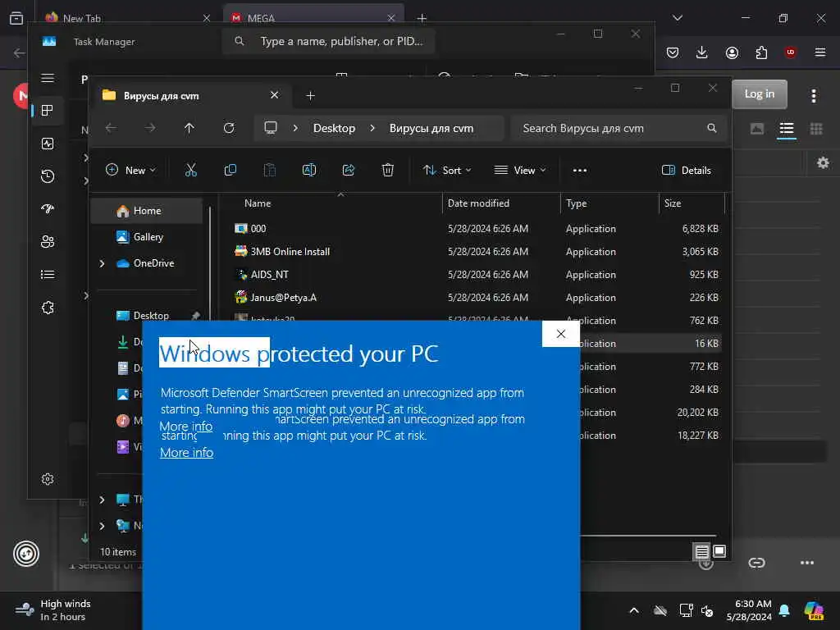Open Task Manager Processes page icon
840x630 pixels.
tap(48, 111)
